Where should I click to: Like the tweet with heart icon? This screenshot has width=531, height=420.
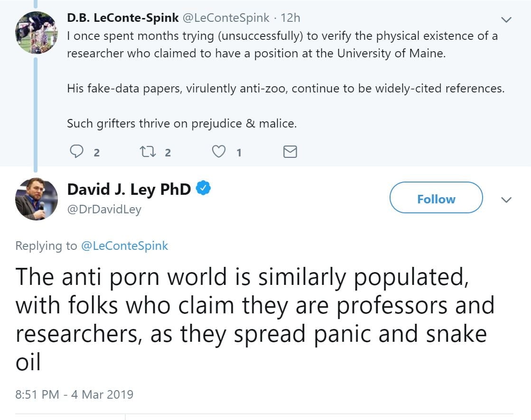tap(218, 152)
